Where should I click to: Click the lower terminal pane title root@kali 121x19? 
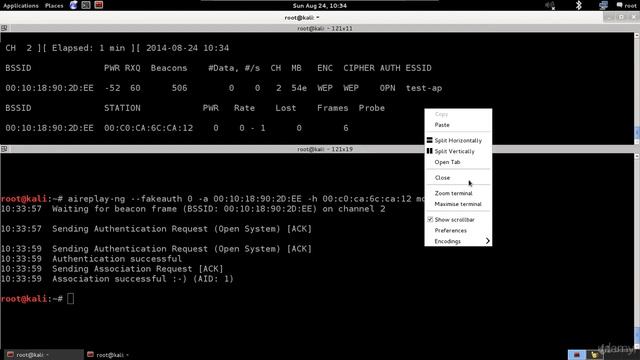pos(325,149)
